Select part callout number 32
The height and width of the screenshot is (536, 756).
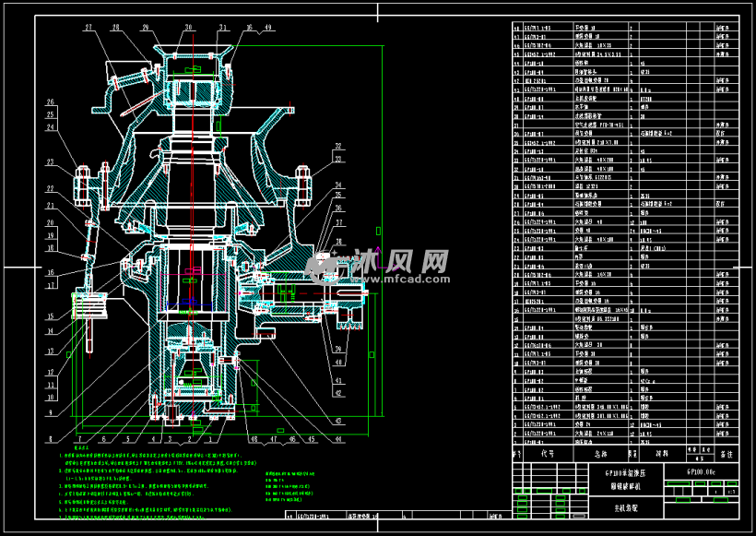click(339, 146)
